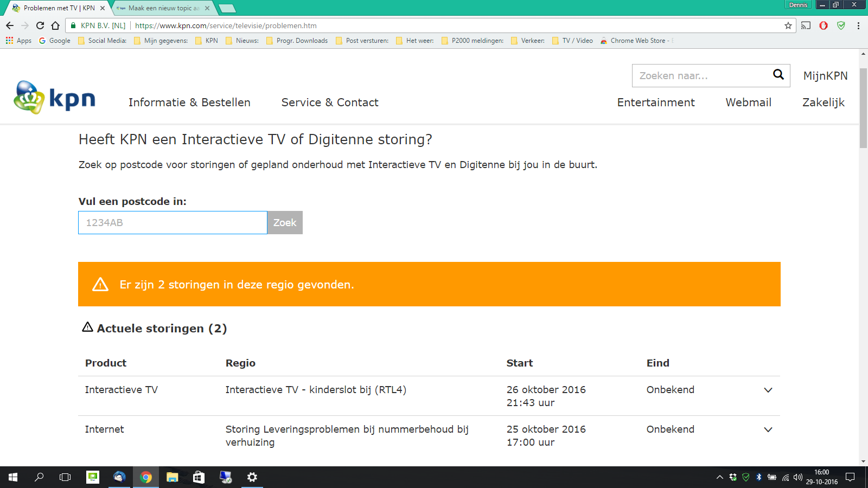
Task: Click the volume icon in system tray
Action: tap(797, 477)
